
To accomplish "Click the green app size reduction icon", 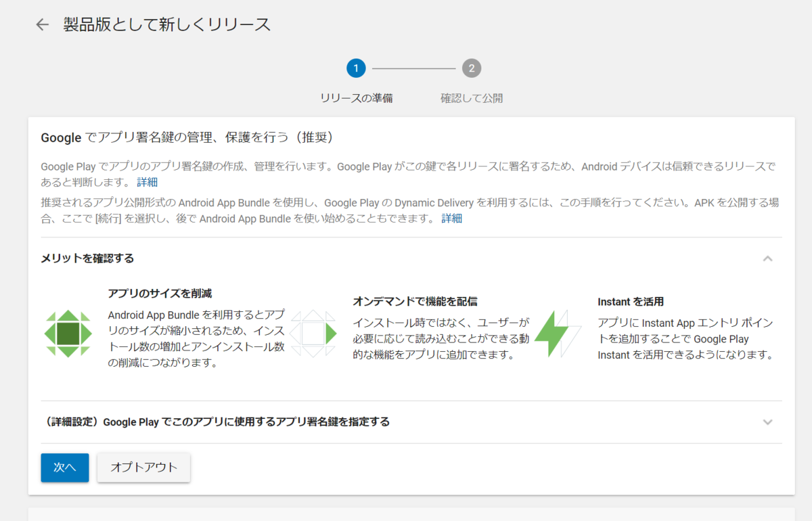I will 68,334.
